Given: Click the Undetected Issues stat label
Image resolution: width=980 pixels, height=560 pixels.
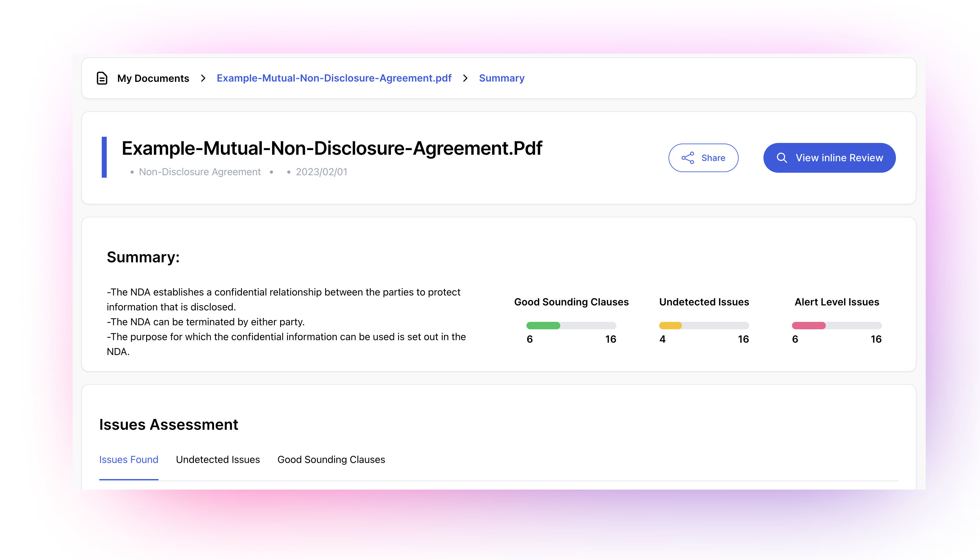Looking at the screenshot, I should coord(704,302).
